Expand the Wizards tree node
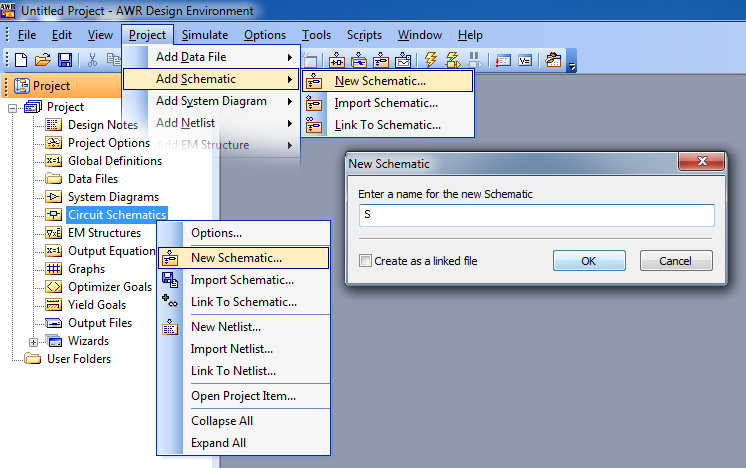The image size is (746, 468). [x=33, y=342]
